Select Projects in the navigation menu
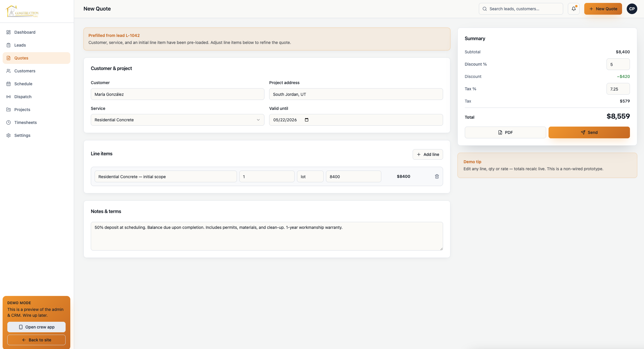Screen dimensions: 644x349 click(x=22, y=110)
